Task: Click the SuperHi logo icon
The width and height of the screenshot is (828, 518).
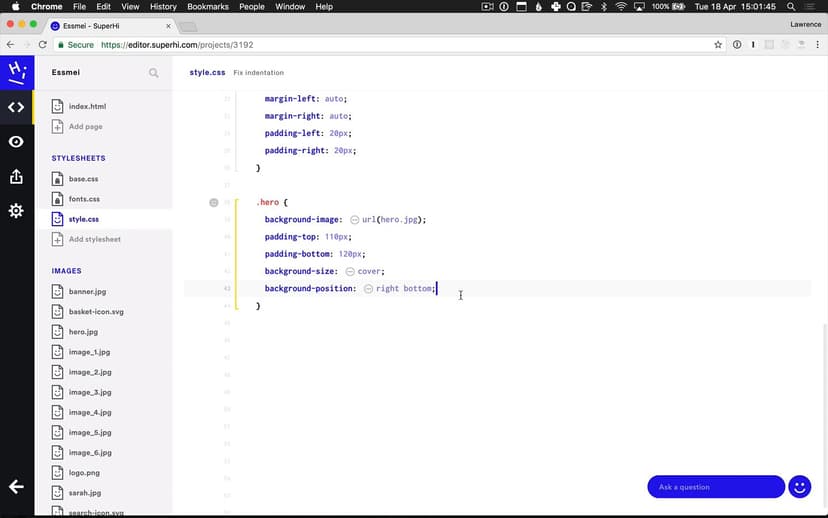Action: coord(16,72)
